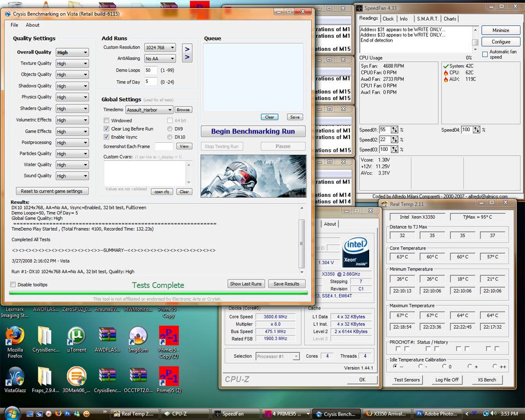Click the Windows Start orb
525x420 pixels.
pos(12,413)
